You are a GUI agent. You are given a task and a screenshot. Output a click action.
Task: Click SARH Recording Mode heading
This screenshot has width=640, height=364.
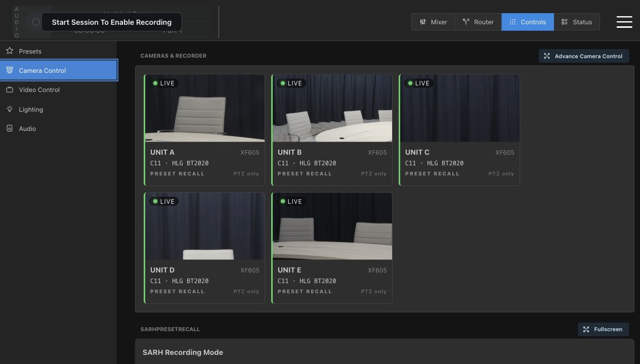pyautogui.click(x=183, y=352)
